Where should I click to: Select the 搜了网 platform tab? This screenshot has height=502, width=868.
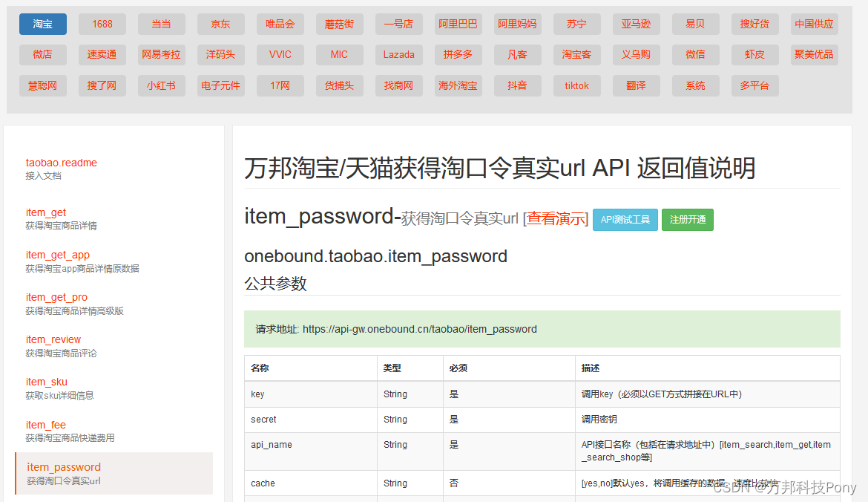click(x=102, y=85)
